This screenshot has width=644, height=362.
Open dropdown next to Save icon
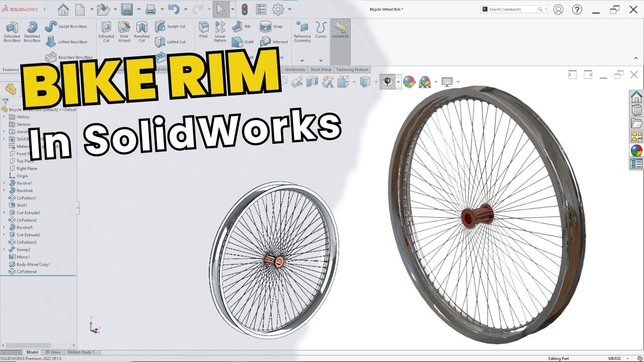pos(138,9)
